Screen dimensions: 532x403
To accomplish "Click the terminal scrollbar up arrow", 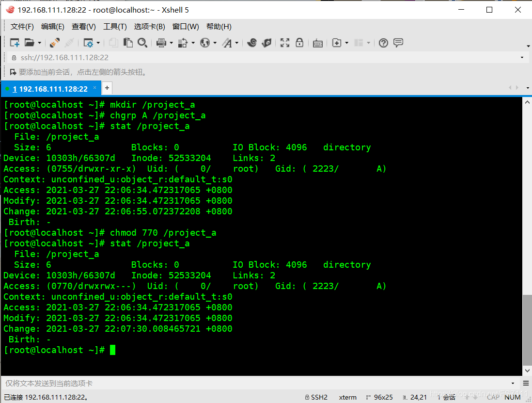I will [x=527, y=102].
